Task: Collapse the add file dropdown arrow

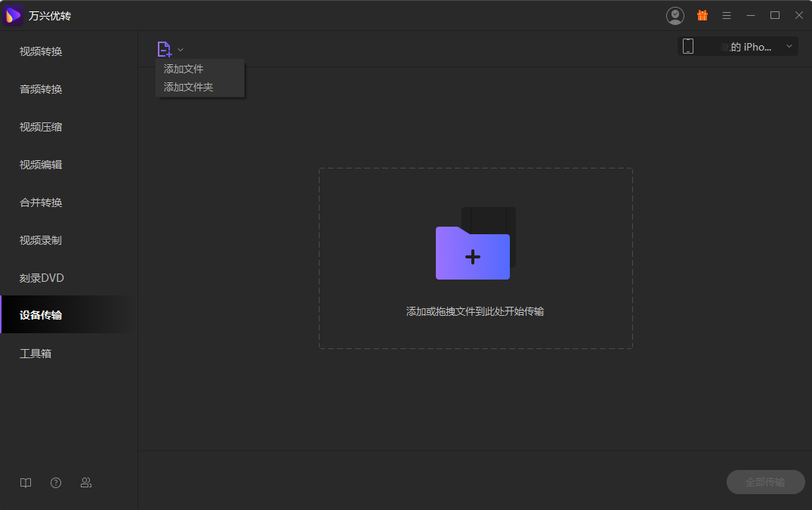Action: pos(181,50)
